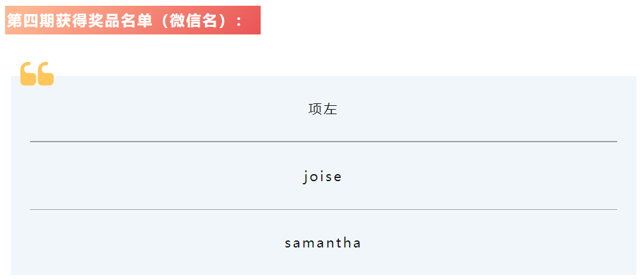This screenshot has width=644, height=280.
Task: Click the text 微信名 in the header
Action: (193, 21)
